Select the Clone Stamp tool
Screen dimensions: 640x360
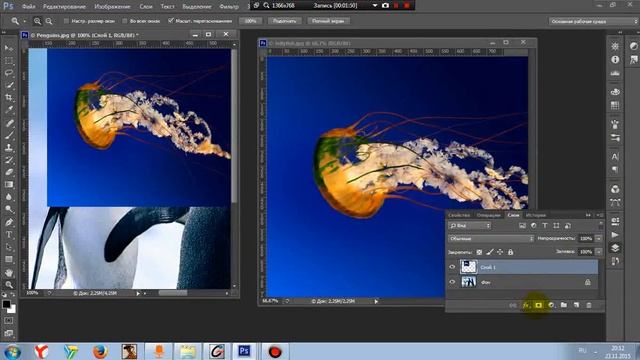(9, 148)
